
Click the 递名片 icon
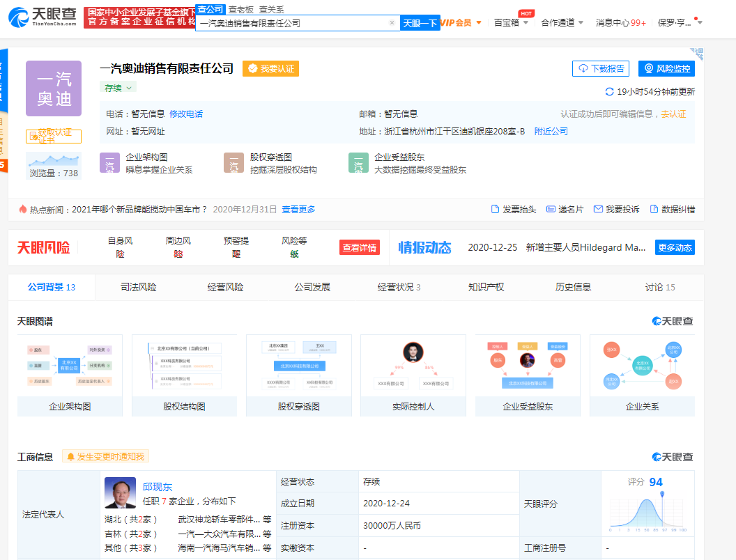point(551,209)
